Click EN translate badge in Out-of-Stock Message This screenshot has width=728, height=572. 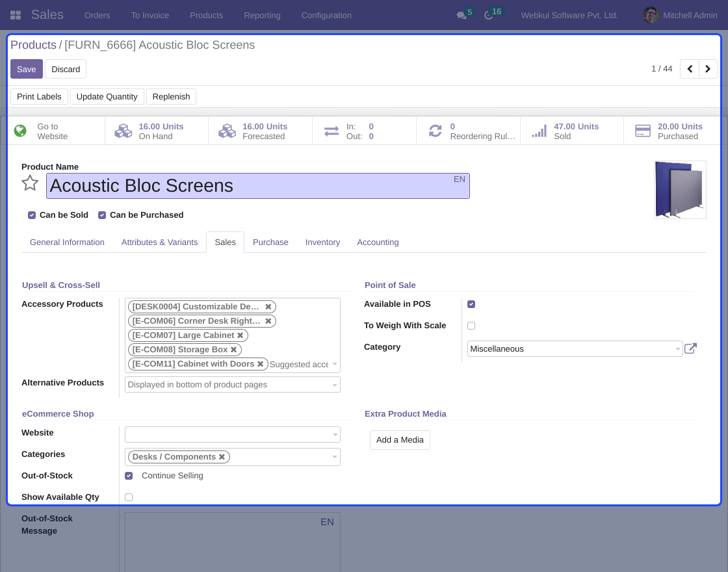coord(327,522)
